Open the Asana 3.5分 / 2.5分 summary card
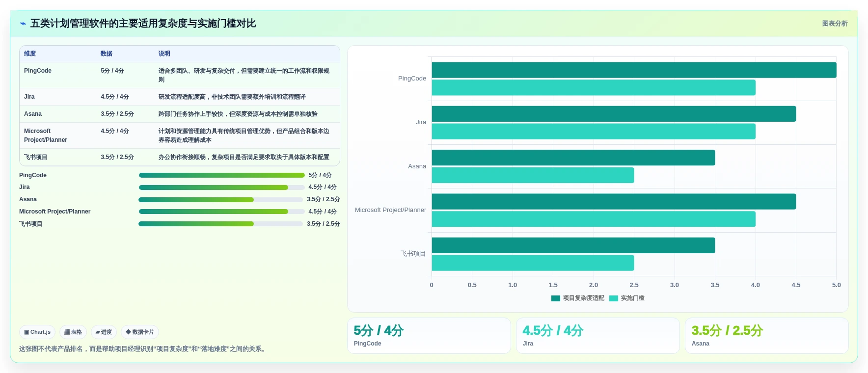This screenshot has width=868, height=373. (x=767, y=336)
